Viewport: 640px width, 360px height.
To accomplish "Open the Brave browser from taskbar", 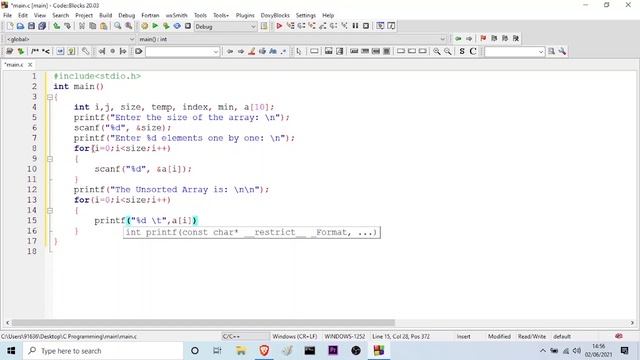I will pos(264,351).
